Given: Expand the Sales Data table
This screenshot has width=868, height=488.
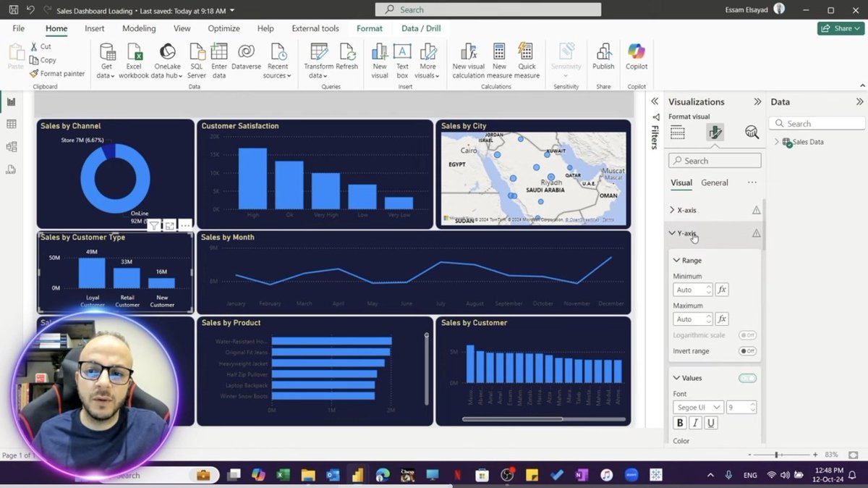Looking at the screenshot, I should pyautogui.click(x=777, y=142).
